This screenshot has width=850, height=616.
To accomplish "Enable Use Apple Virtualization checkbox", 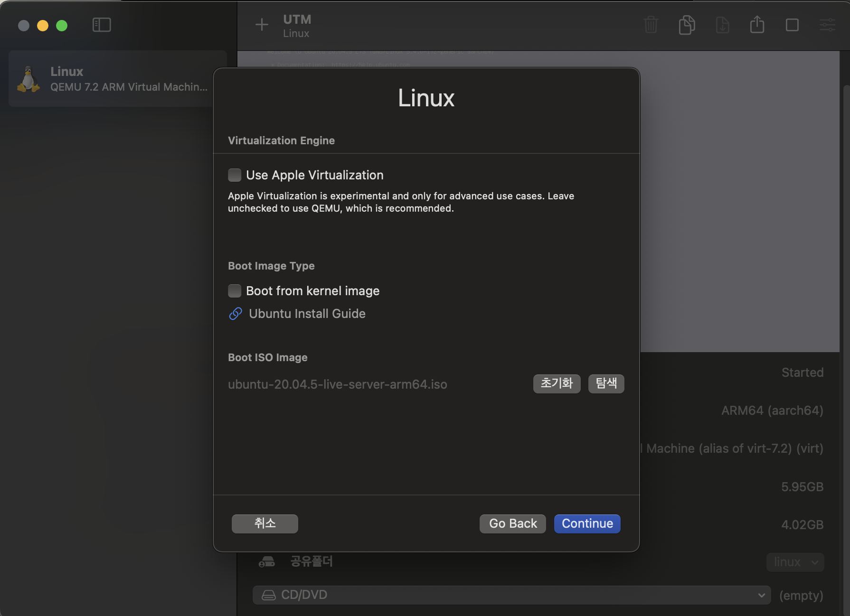I will [x=235, y=175].
